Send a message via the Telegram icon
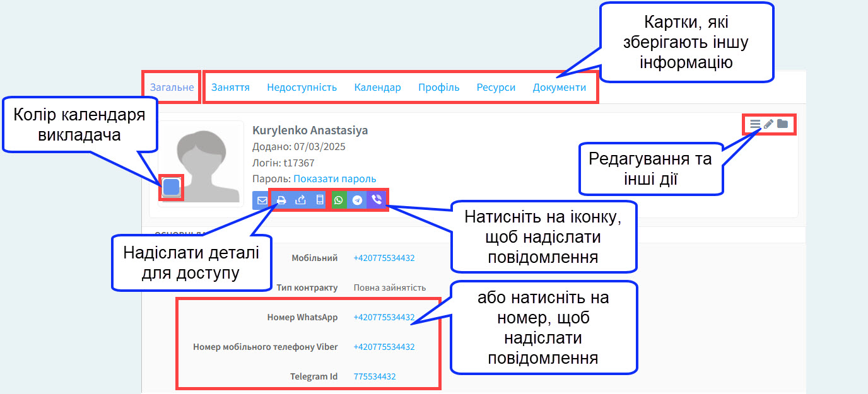The width and height of the screenshot is (868, 394). click(358, 200)
